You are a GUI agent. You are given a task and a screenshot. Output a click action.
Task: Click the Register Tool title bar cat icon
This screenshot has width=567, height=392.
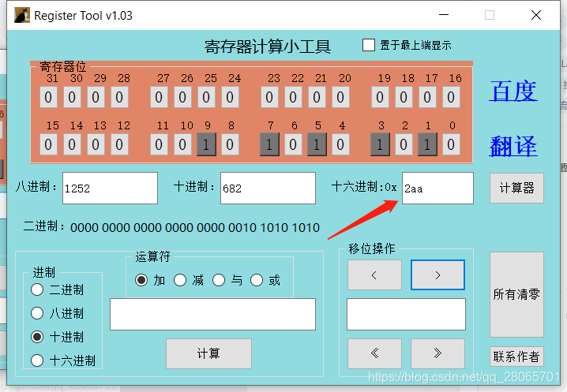tap(22, 15)
